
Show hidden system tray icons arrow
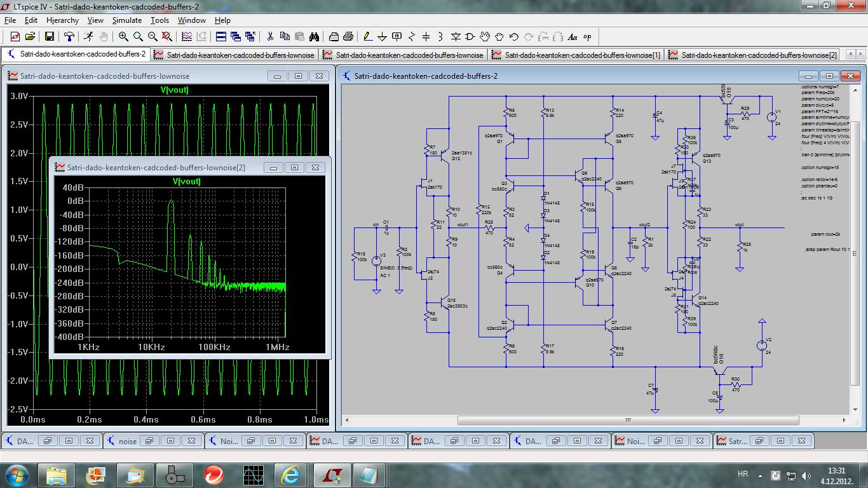[761, 475]
